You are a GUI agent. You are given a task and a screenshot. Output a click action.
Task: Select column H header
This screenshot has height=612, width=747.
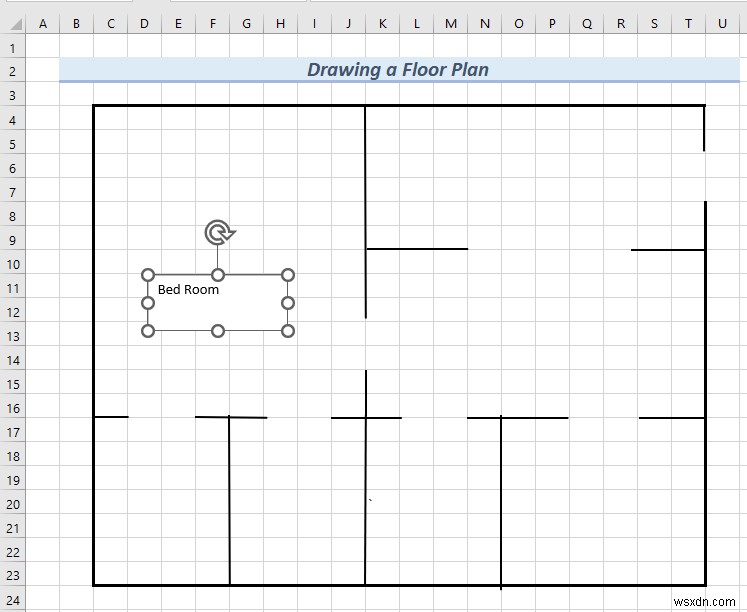tap(281, 24)
